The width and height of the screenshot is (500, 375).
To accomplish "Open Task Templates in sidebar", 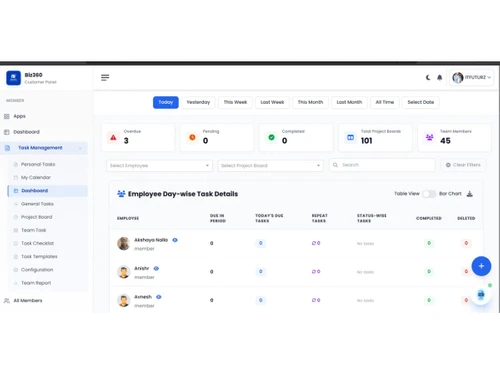I will point(48,256).
